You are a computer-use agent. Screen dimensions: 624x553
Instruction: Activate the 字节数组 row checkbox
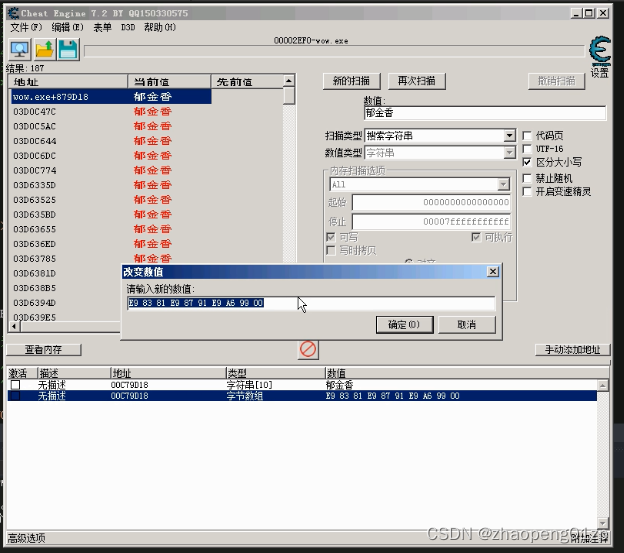(16, 396)
